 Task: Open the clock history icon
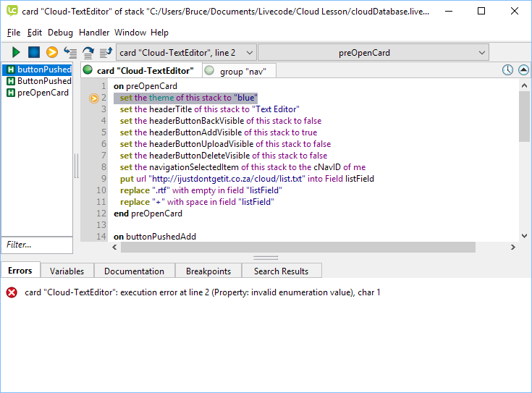[x=507, y=70]
